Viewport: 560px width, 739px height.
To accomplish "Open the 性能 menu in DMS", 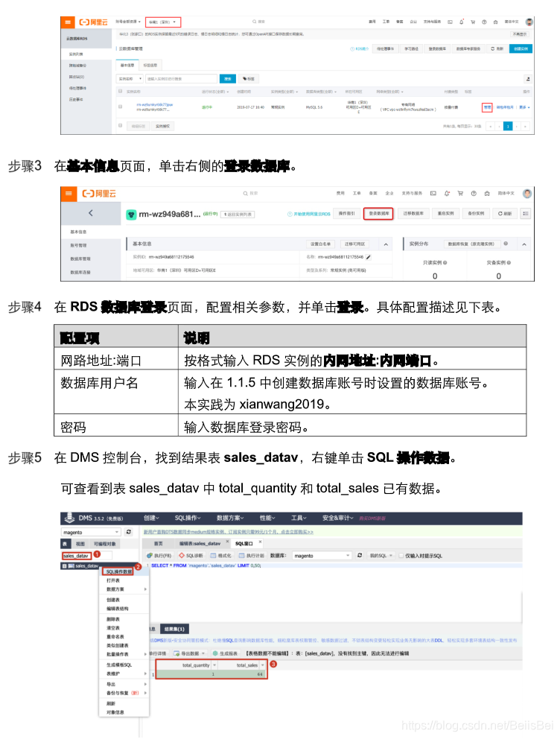I will (x=267, y=518).
